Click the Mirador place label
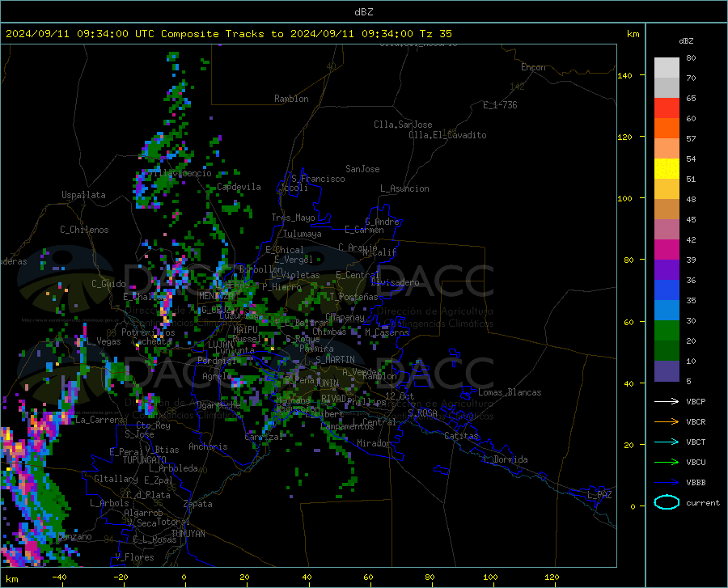Viewport: 728px width, 588px height. [374, 443]
